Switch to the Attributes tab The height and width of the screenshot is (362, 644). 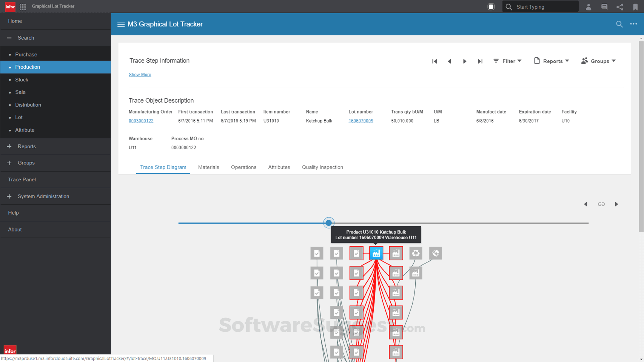(279, 167)
